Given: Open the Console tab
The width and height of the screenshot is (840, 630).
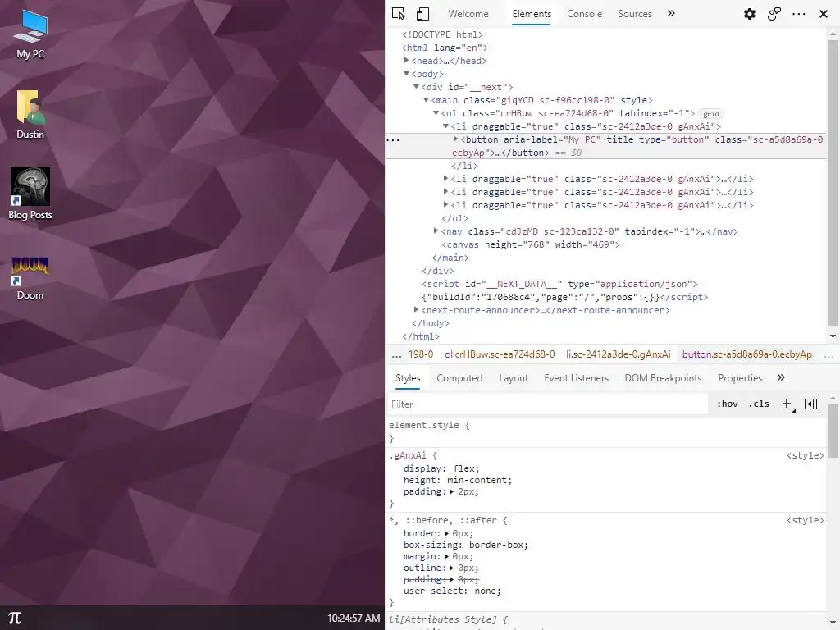Looking at the screenshot, I should [584, 14].
